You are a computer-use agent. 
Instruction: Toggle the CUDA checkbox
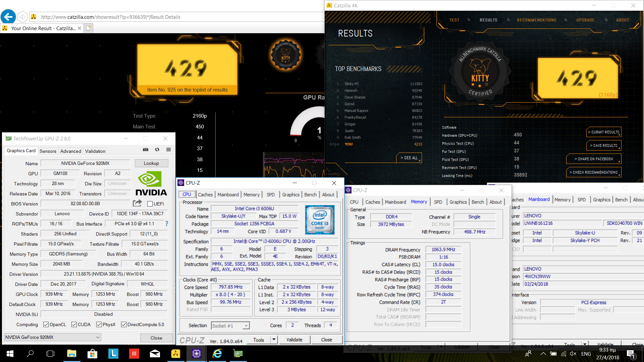click(74, 324)
